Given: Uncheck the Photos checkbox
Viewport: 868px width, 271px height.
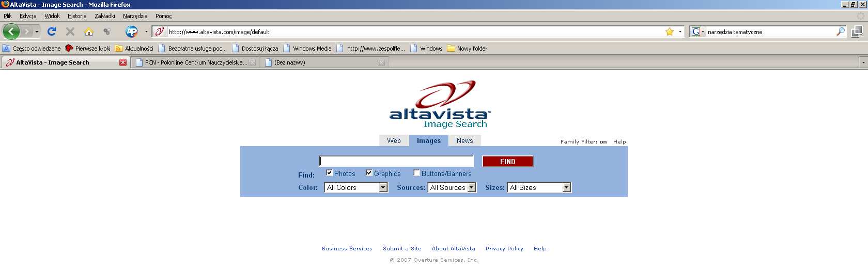Looking at the screenshot, I should coord(329,173).
